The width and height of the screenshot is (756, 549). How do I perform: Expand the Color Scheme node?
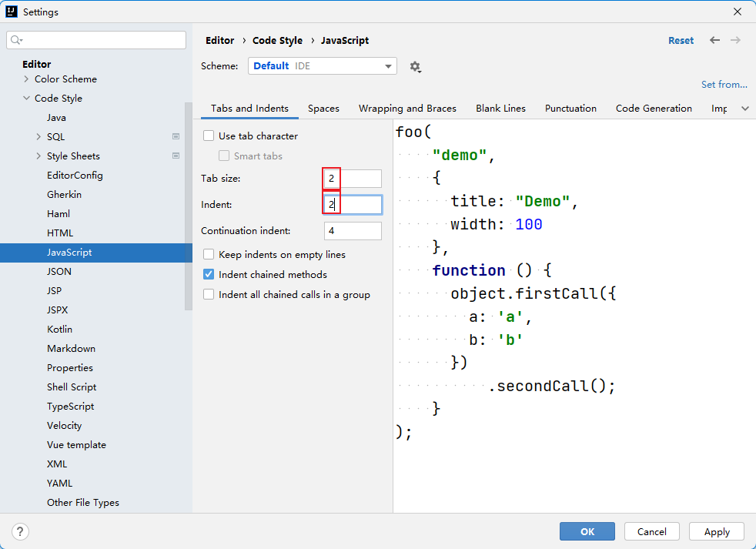26,79
